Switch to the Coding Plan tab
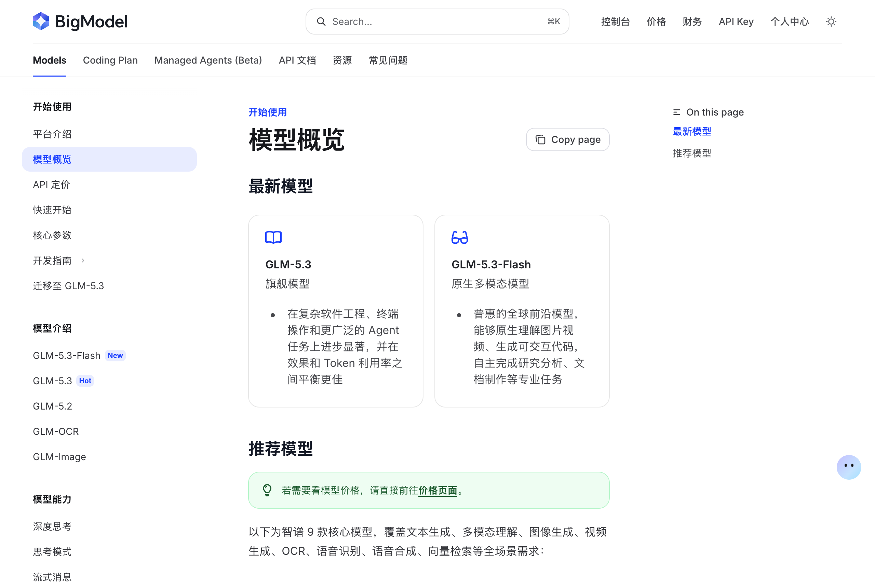Screen dimensions: 875x588 [110, 61]
